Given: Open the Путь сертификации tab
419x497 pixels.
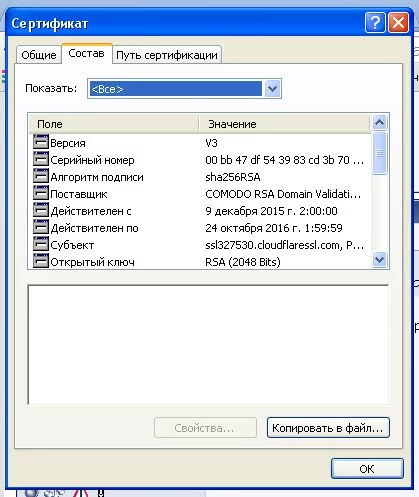Looking at the screenshot, I should 167,54.
